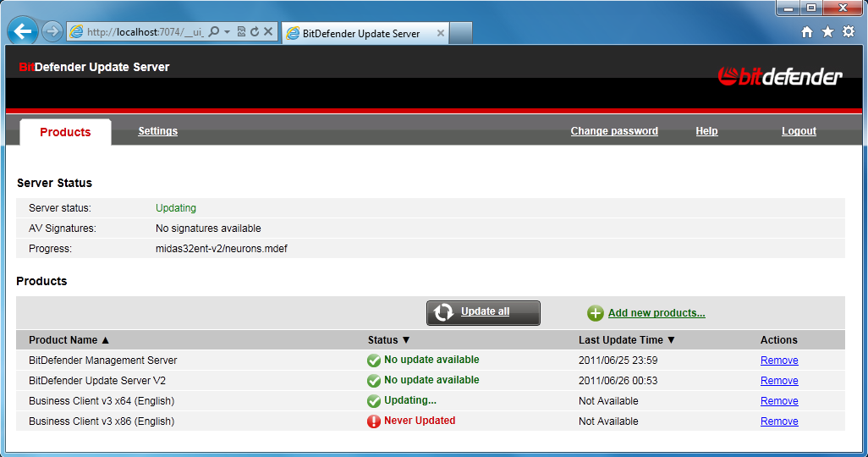Image resolution: width=868 pixels, height=457 pixels.
Task: Open the Add new products link
Action: (x=656, y=313)
